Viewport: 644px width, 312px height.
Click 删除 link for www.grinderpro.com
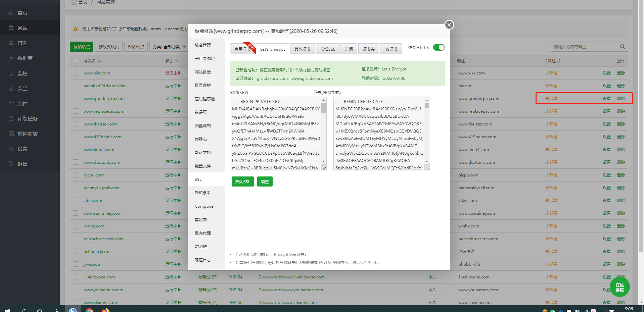(x=621, y=98)
